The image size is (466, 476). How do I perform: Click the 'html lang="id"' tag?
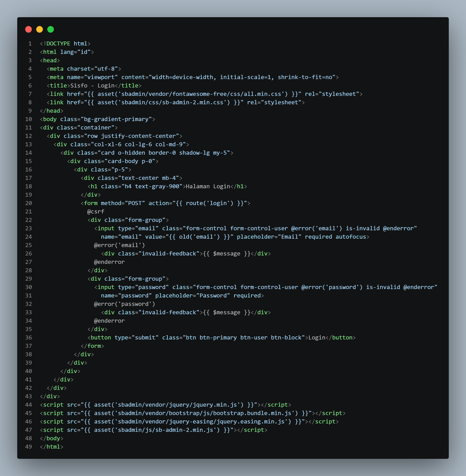coord(67,52)
